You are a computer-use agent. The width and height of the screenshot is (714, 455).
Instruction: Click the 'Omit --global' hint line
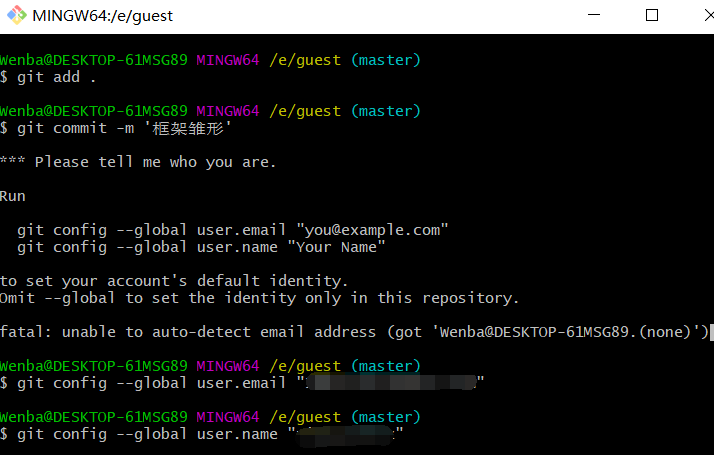pyautogui.click(x=259, y=298)
